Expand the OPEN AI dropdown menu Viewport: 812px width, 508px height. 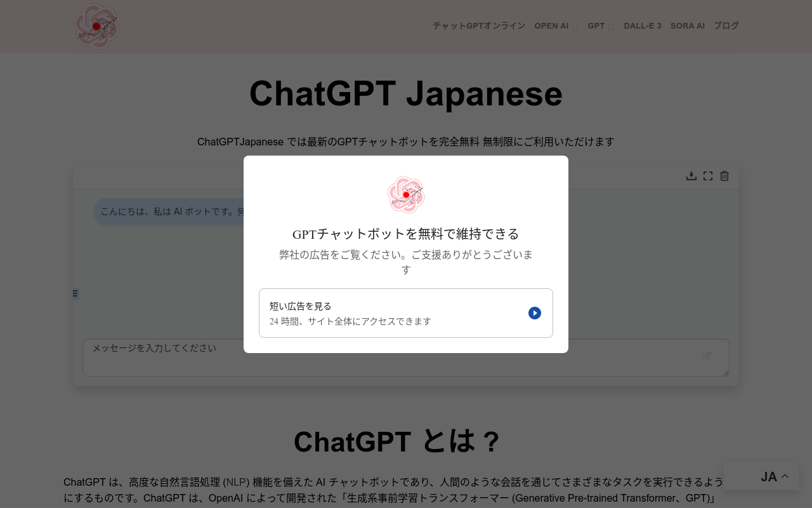coord(556,26)
